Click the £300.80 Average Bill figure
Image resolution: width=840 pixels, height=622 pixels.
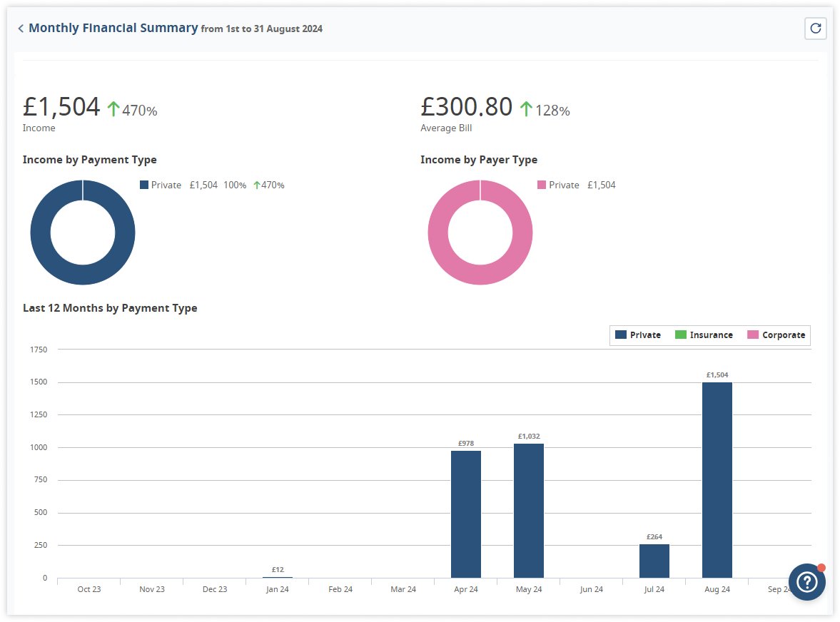pyautogui.click(x=466, y=107)
